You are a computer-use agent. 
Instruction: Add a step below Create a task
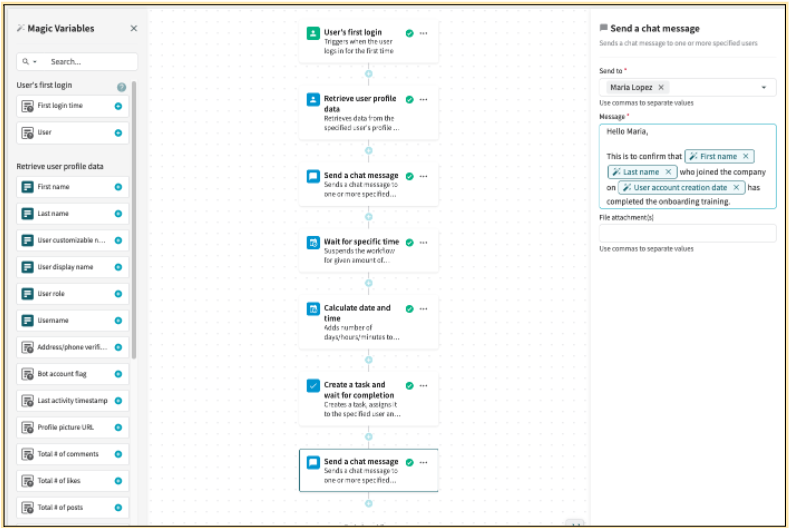[368, 436]
